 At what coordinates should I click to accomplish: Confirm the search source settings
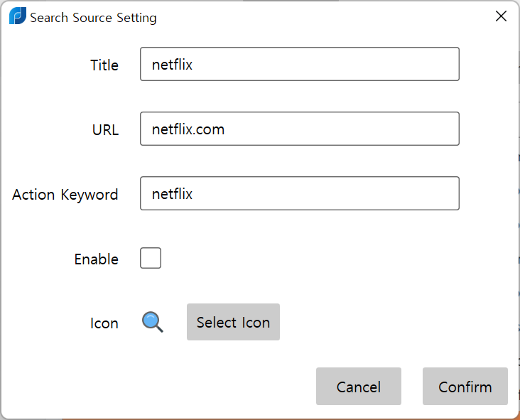pyautogui.click(x=465, y=386)
